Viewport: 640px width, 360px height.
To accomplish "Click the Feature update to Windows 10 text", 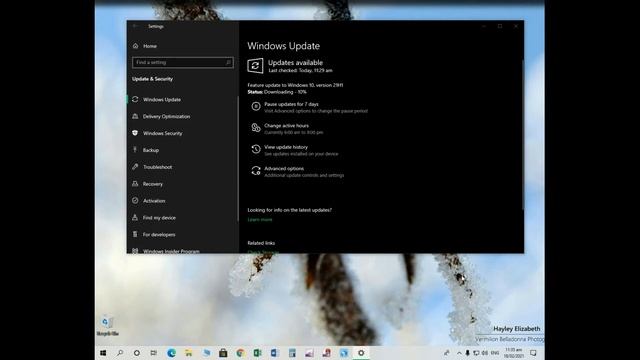I will click(295, 85).
